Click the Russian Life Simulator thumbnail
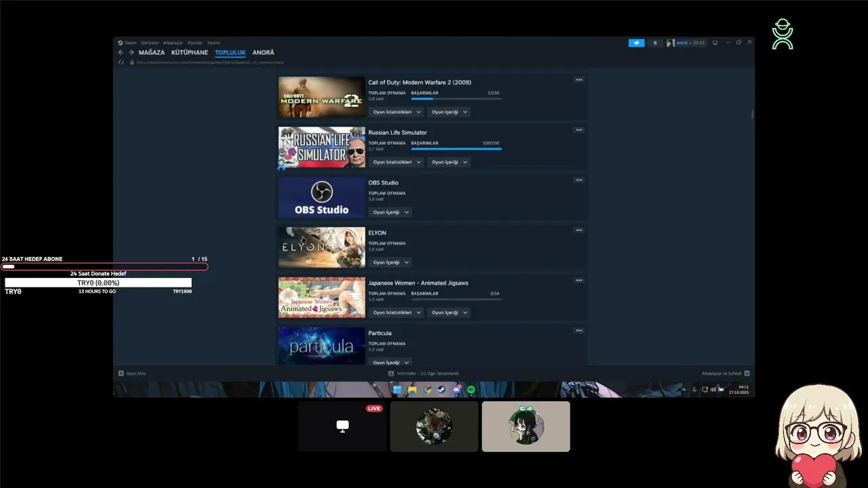 point(321,147)
